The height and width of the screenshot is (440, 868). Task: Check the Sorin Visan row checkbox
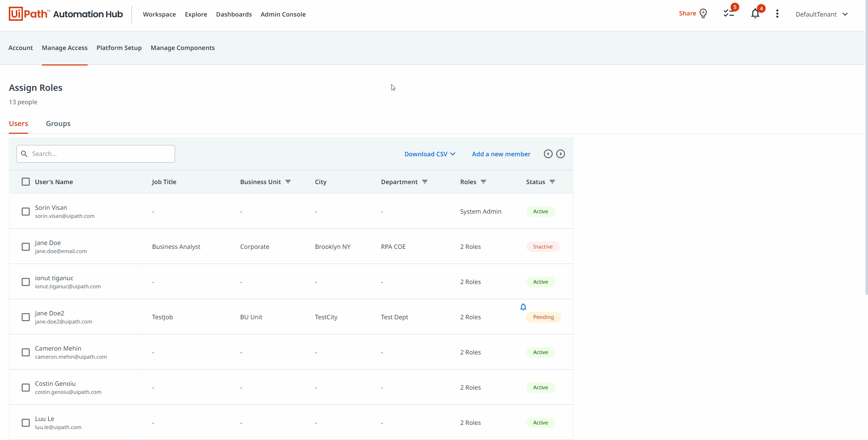point(26,212)
